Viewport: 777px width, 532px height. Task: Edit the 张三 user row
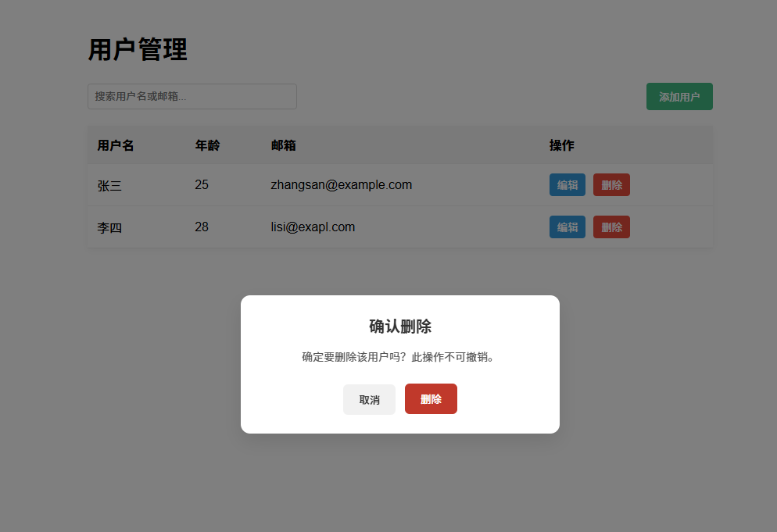(x=568, y=185)
